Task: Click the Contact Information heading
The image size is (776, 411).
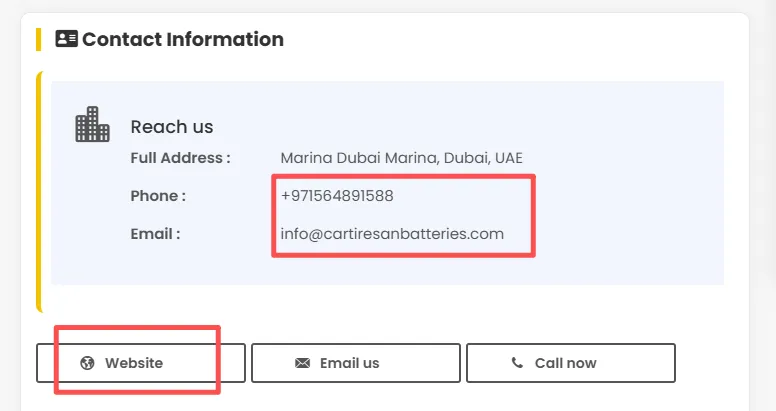Action: (x=183, y=40)
